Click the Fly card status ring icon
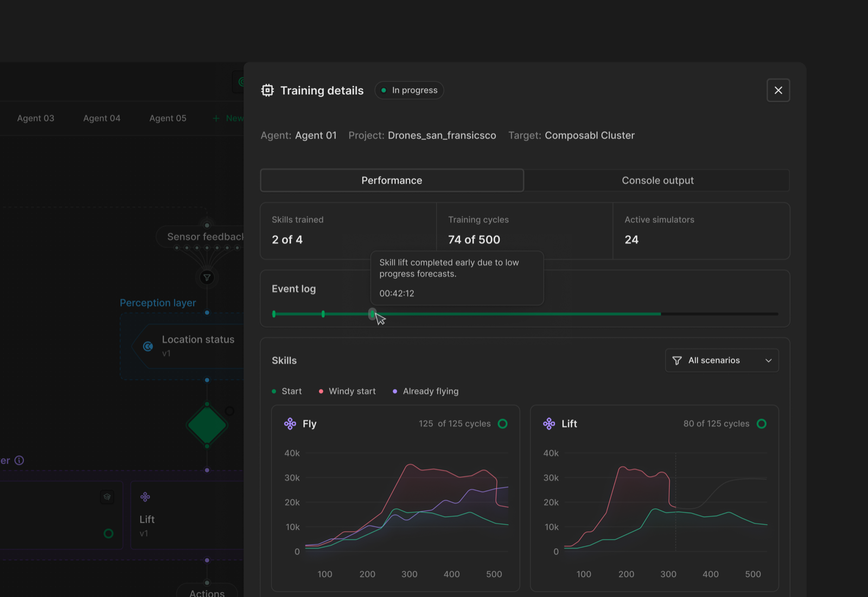 click(x=503, y=423)
